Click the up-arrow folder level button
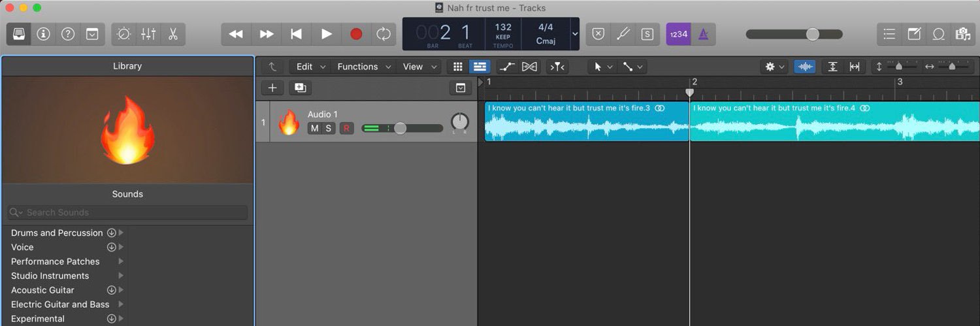The width and height of the screenshot is (980, 326). pos(272,67)
